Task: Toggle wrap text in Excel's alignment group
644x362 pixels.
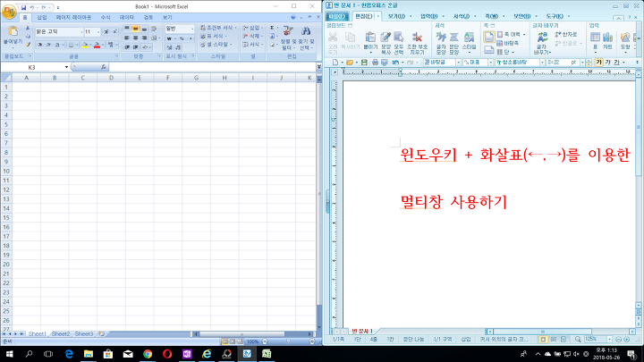Action: click(x=154, y=29)
